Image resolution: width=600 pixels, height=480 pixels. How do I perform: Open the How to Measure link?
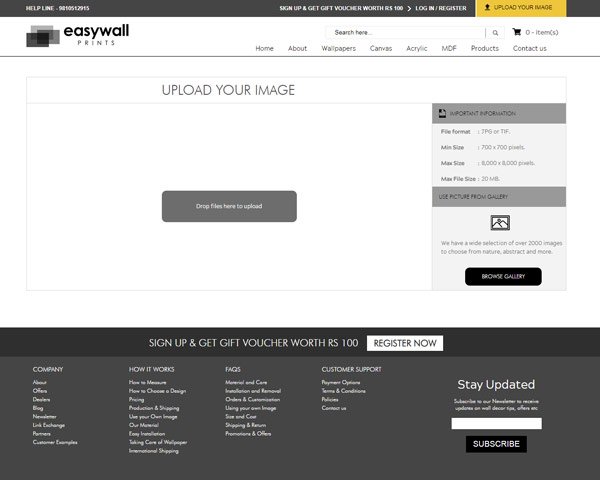pyautogui.click(x=148, y=382)
